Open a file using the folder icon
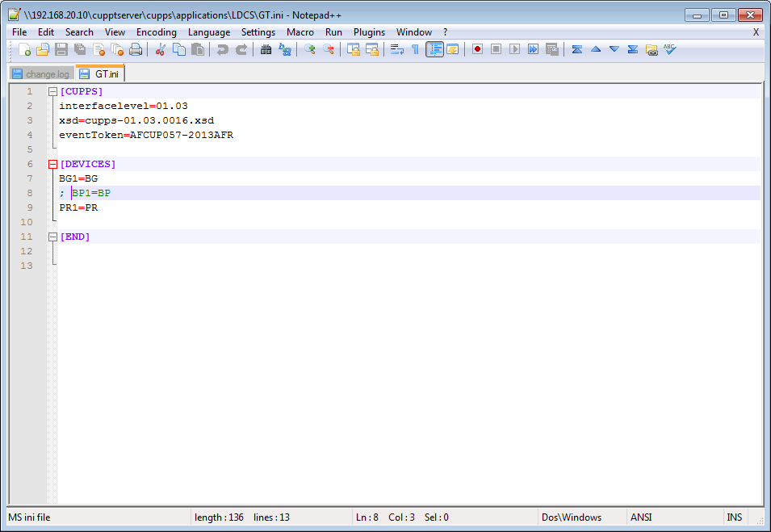Viewport: 771px width, 532px height. (x=43, y=50)
